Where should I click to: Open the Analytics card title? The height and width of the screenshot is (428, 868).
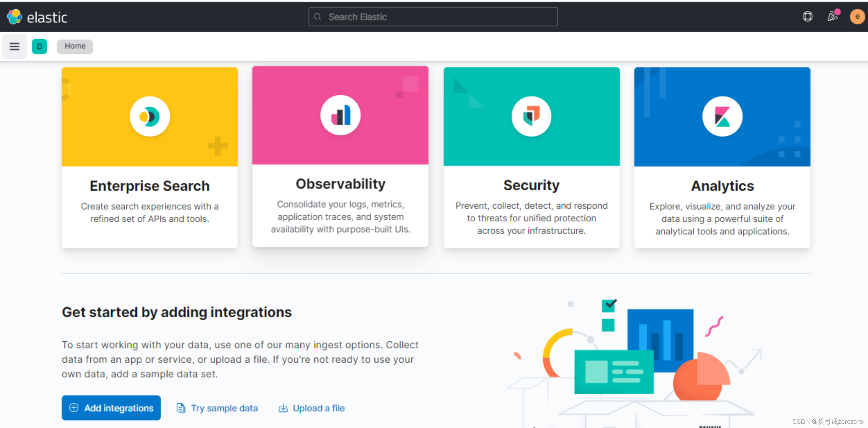click(x=722, y=186)
